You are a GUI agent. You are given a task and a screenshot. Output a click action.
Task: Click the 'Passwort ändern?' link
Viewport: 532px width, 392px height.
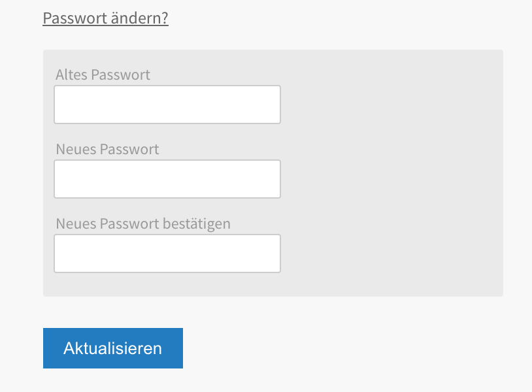coord(105,18)
